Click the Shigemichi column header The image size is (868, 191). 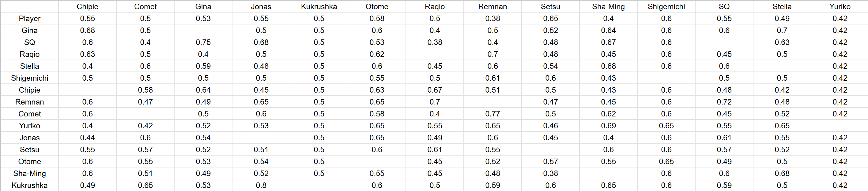click(666, 6)
